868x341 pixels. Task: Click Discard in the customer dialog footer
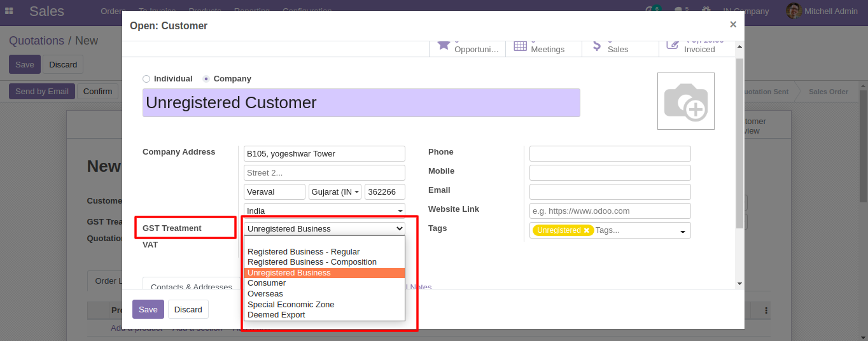tap(188, 309)
